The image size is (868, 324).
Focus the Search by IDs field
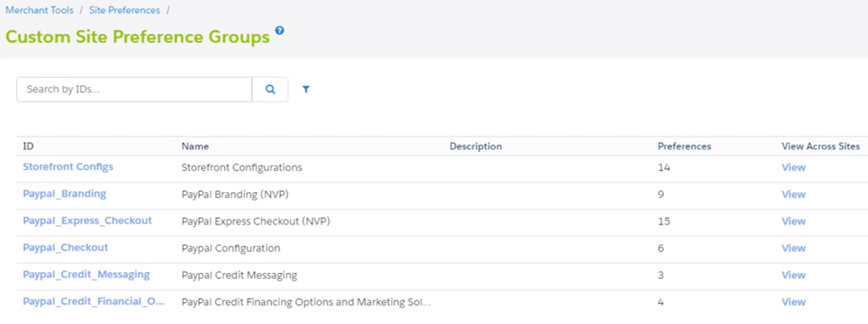tap(134, 89)
